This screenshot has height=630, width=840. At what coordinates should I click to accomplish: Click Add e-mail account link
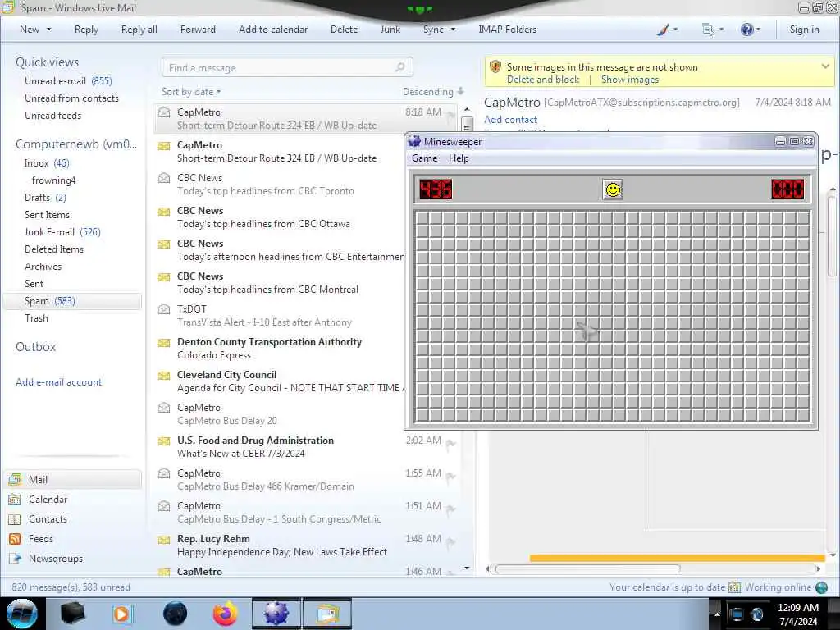[x=58, y=382]
